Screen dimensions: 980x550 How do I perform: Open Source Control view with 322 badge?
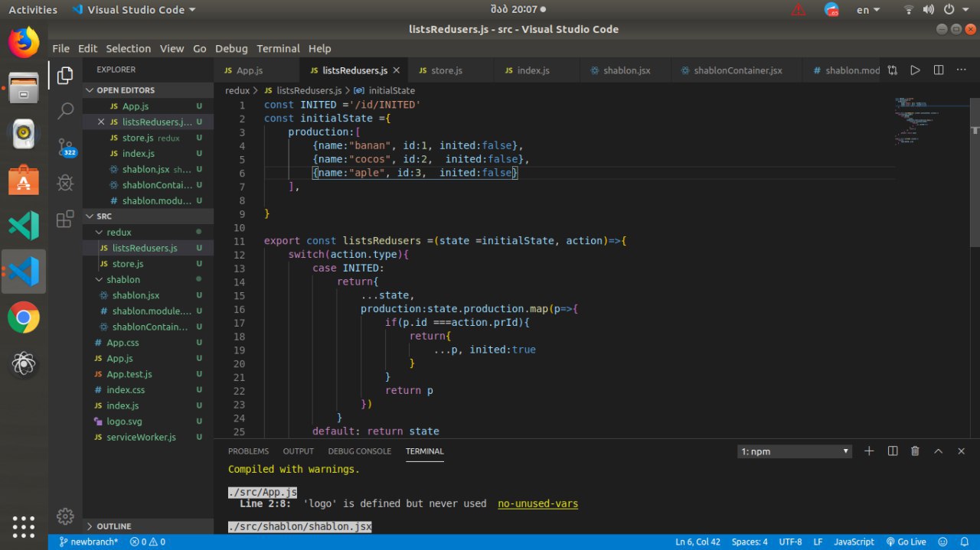click(x=66, y=147)
